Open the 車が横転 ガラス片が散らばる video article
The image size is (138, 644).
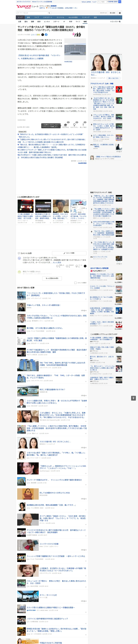click(x=45, y=328)
